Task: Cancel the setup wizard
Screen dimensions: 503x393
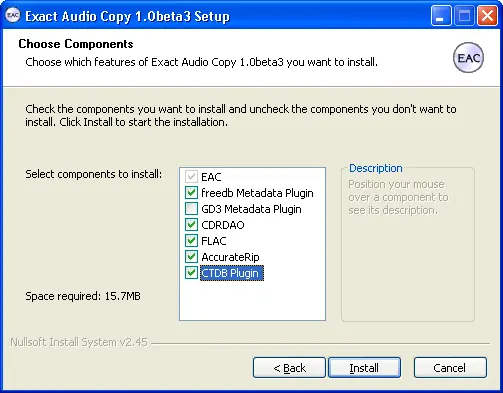Action: (x=450, y=368)
